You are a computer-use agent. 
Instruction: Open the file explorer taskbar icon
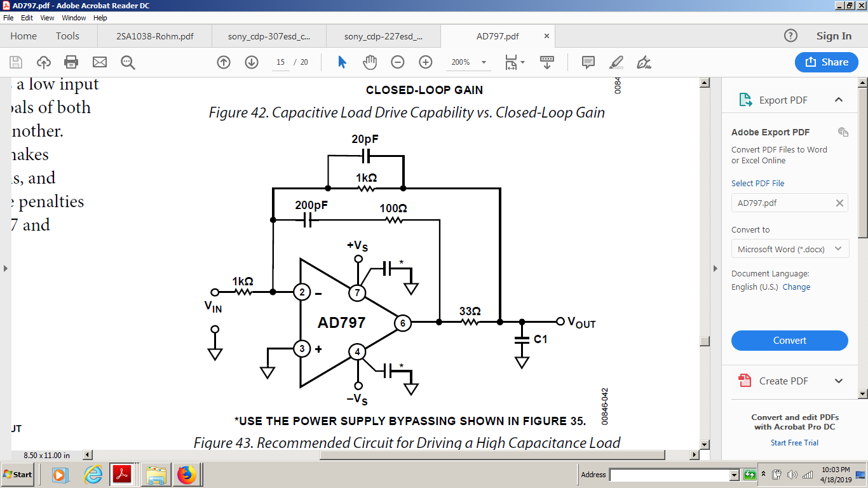(156, 475)
